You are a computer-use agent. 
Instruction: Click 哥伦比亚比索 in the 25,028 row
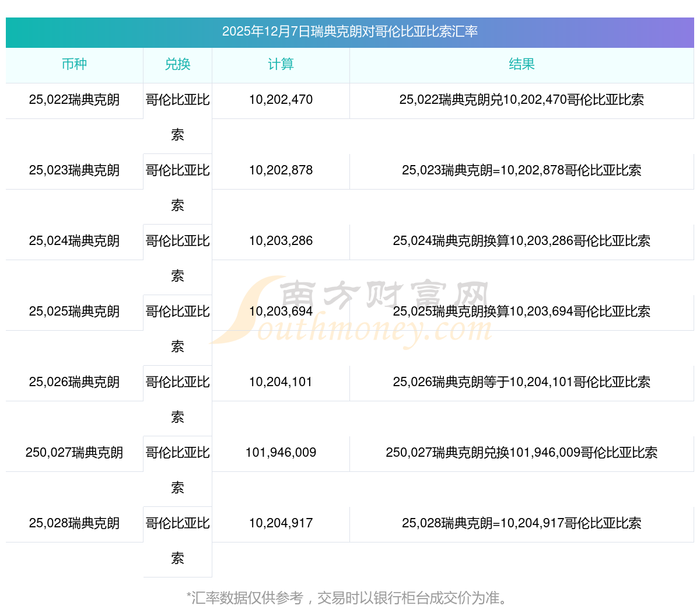pos(177,540)
